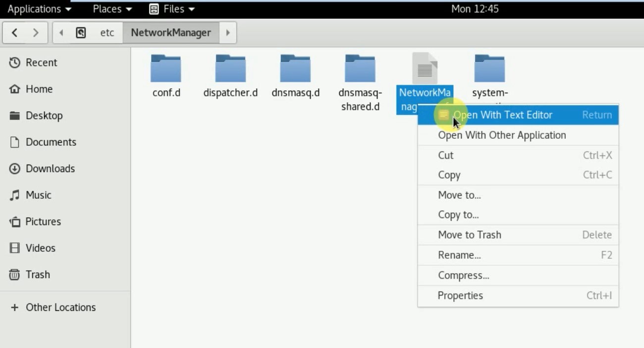Expand the breadcrumb overflow arrow
Screen dimensions: 644x348
pos(227,33)
